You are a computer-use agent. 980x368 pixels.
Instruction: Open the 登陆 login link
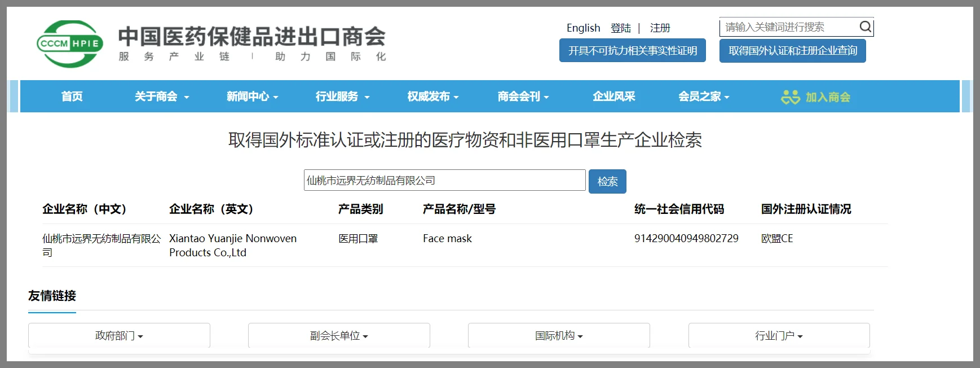[620, 28]
